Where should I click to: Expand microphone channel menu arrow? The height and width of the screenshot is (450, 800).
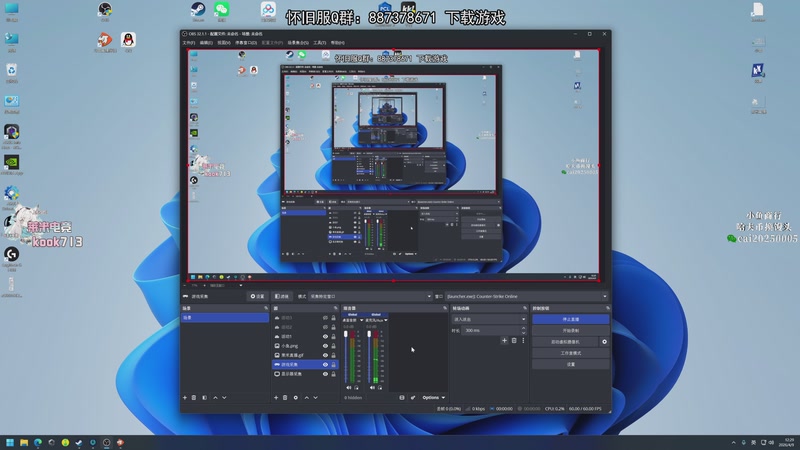386,320
